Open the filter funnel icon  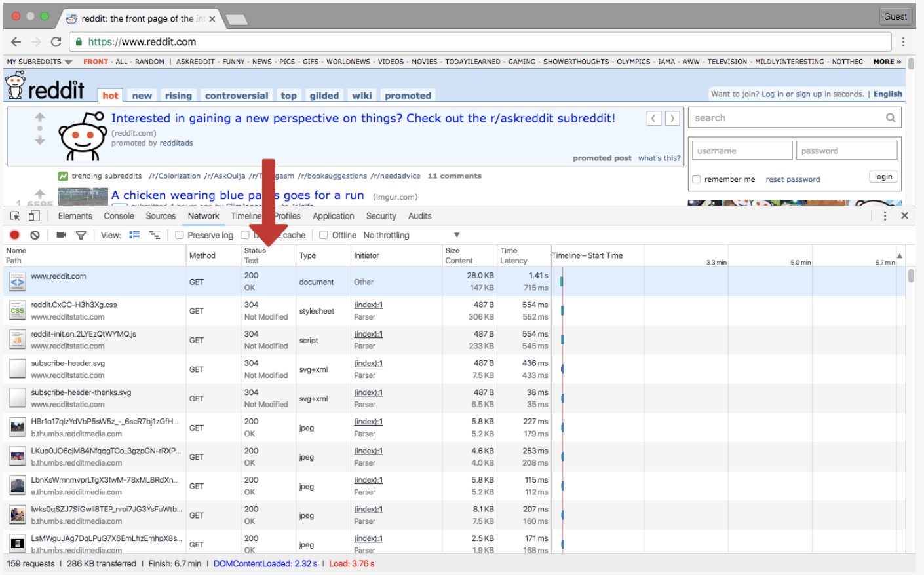(x=81, y=235)
